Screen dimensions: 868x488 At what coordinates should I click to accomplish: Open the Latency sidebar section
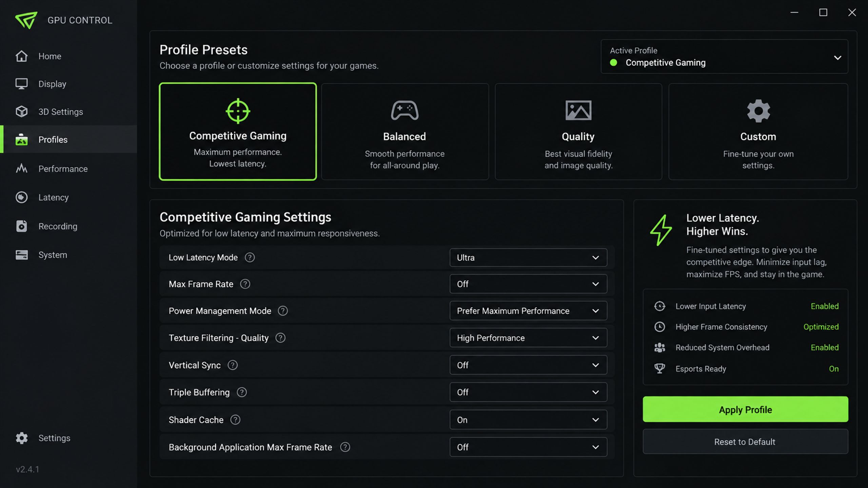68,197
